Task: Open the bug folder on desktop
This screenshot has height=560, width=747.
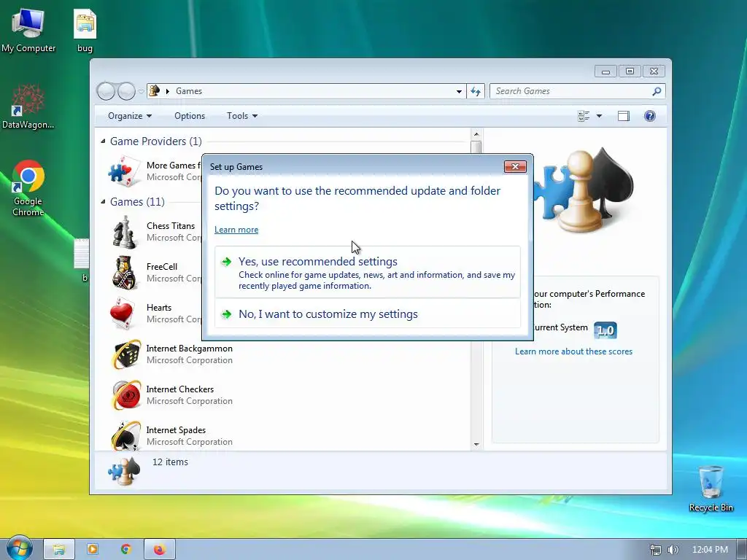Action: tap(85, 29)
